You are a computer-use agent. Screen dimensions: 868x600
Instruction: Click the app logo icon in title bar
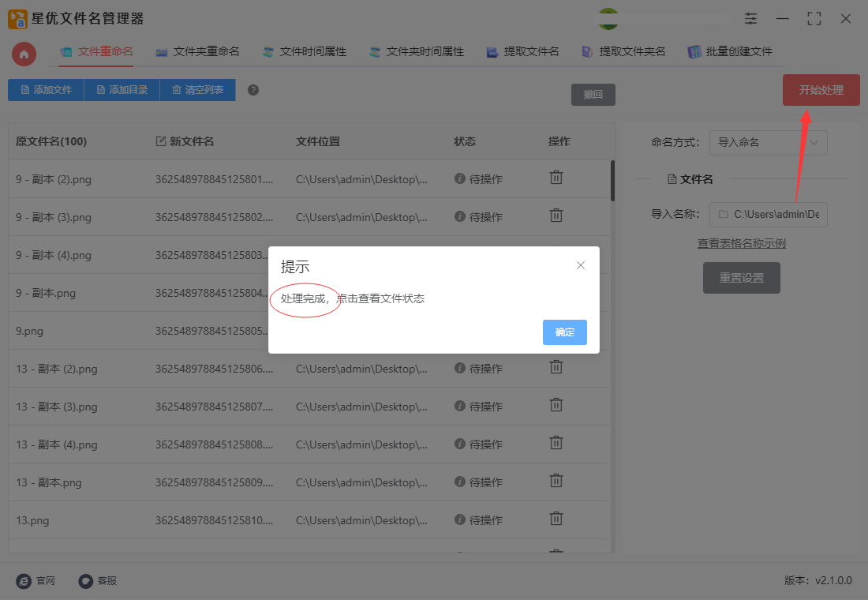(x=17, y=19)
